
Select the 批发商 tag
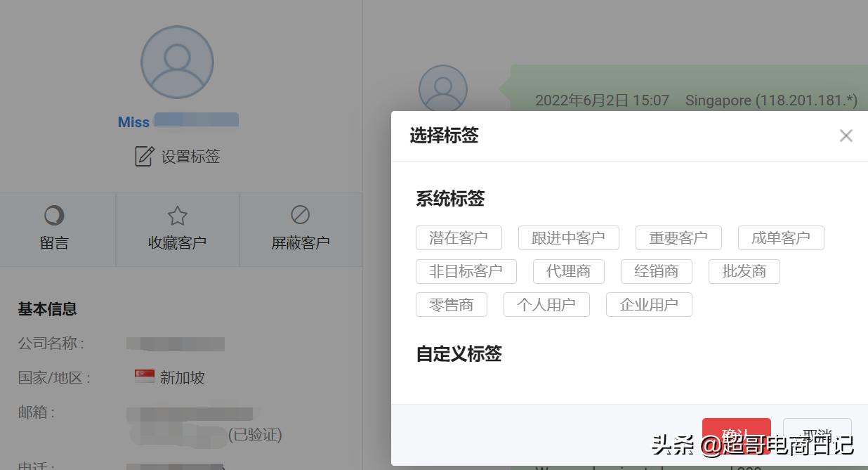[744, 271]
